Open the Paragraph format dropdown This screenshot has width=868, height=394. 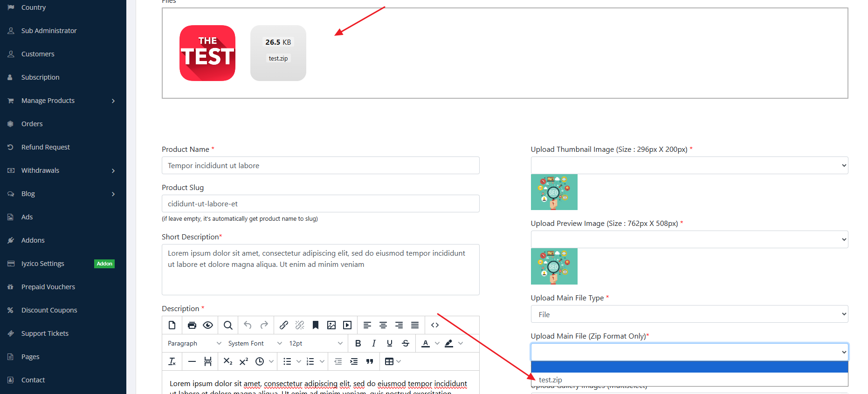(194, 343)
